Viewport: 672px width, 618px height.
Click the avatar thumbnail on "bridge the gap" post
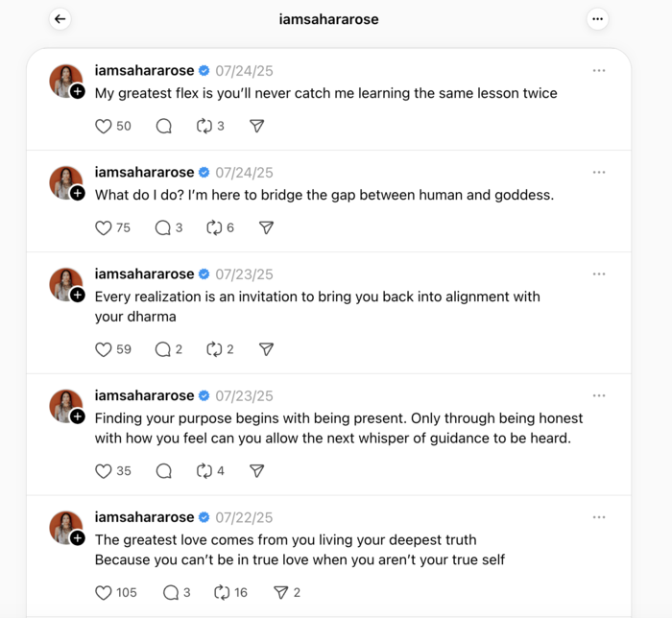click(x=64, y=180)
